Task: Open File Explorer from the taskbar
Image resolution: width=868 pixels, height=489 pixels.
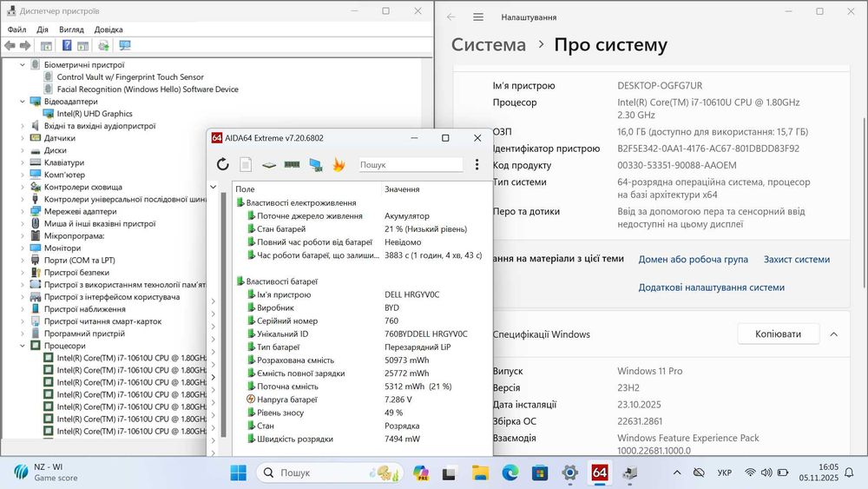Action: [480, 472]
